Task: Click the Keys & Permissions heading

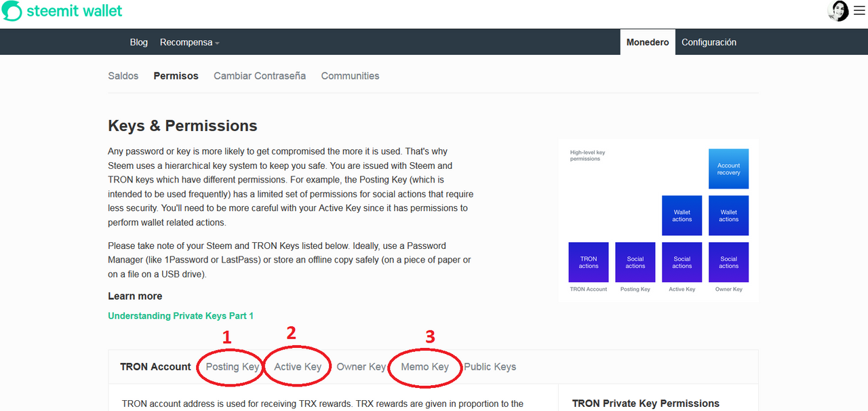Action: 182,126
